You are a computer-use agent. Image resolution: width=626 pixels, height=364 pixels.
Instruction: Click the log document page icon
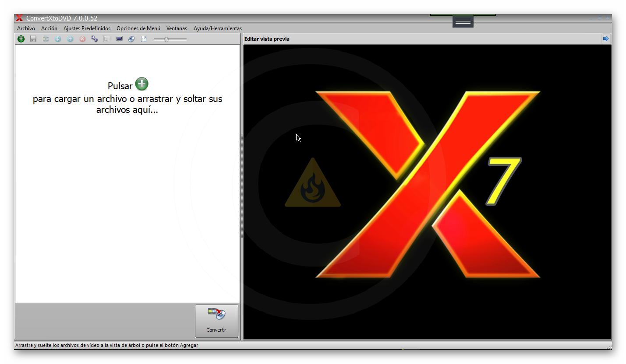pyautogui.click(x=144, y=39)
